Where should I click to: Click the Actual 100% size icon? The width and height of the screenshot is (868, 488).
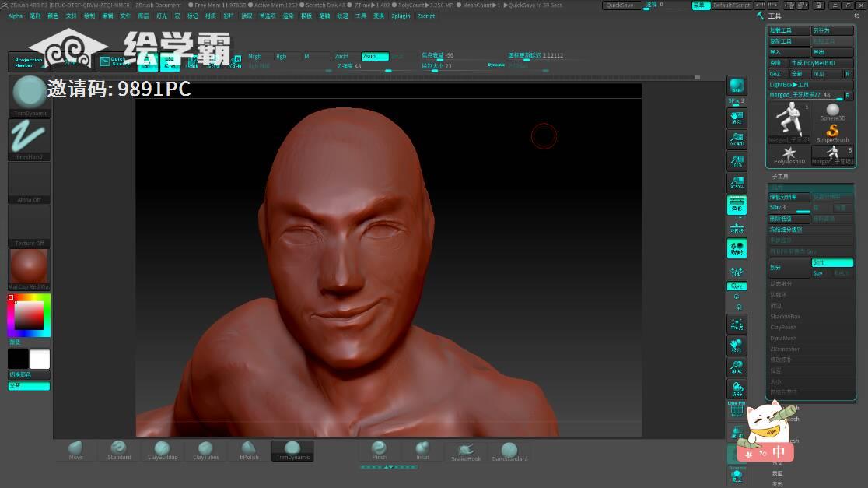pos(737,160)
